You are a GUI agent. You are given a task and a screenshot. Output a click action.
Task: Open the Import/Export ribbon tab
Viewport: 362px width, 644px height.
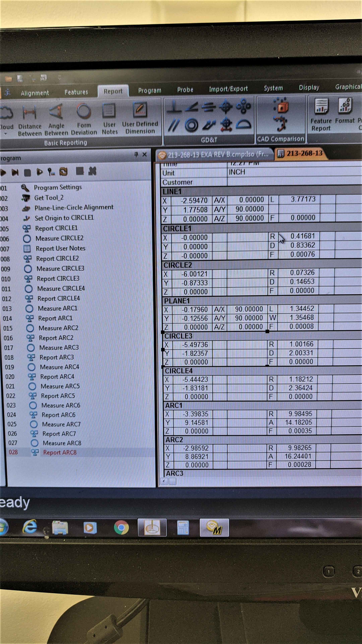point(228,89)
